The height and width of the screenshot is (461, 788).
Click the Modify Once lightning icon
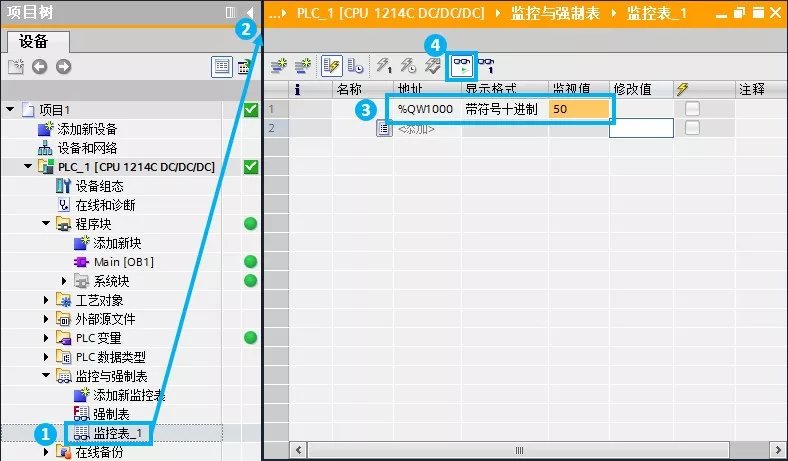coord(384,66)
